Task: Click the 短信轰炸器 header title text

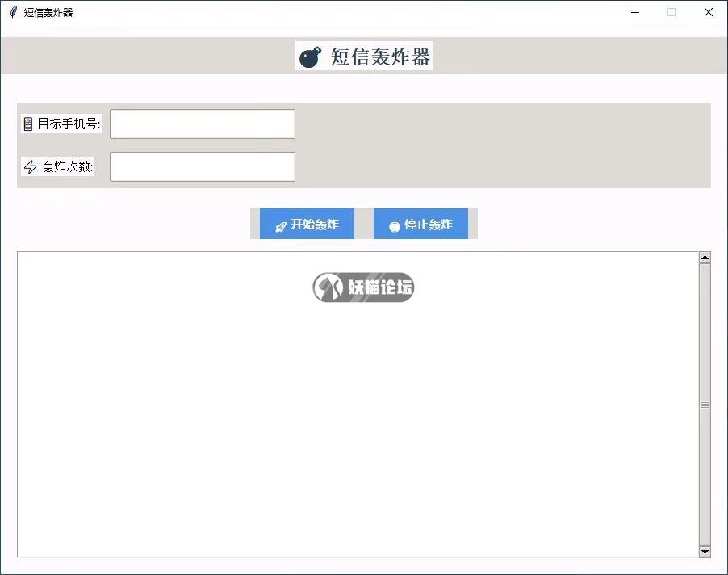Action: click(x=380, y=57)
